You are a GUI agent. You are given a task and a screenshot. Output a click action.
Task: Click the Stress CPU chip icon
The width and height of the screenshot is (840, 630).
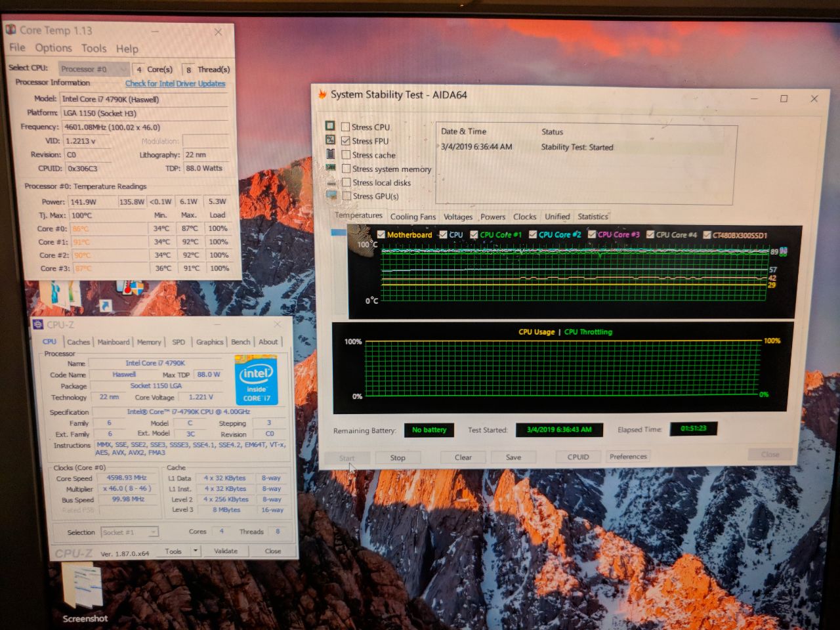329,126
